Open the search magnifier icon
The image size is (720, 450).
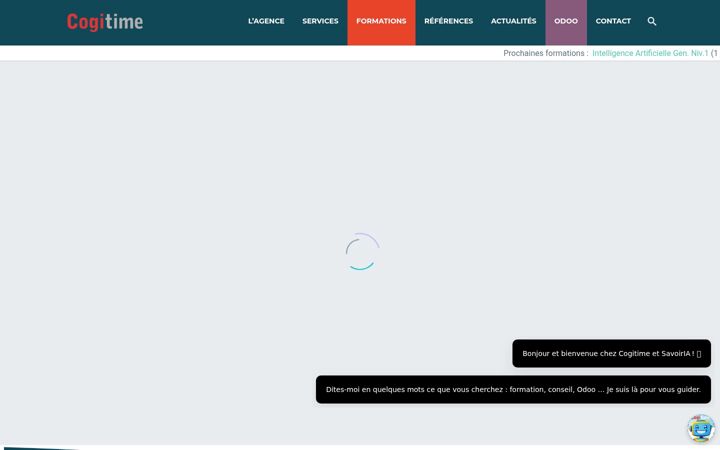(652, 21)
